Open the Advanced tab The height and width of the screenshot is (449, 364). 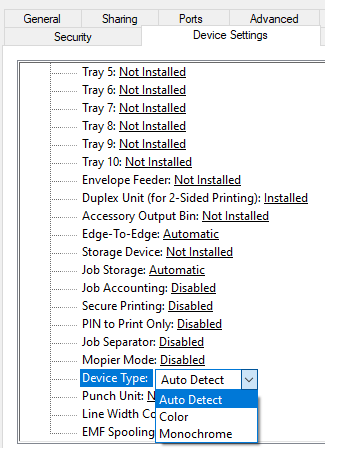(x=274, y=19)
